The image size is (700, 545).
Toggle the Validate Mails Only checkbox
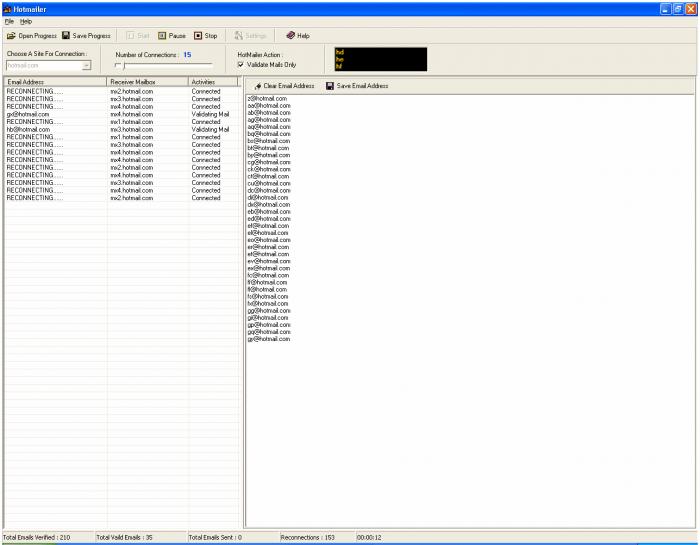coord(241,65)
